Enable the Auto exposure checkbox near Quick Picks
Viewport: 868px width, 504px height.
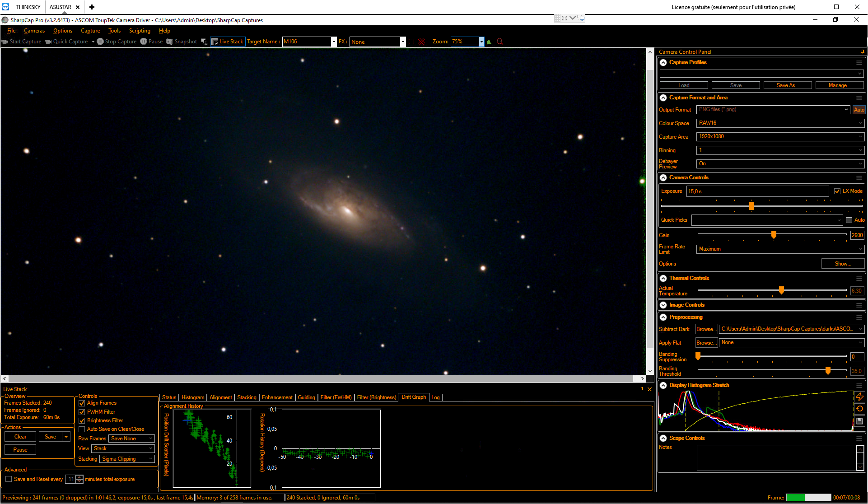point(849,220)
